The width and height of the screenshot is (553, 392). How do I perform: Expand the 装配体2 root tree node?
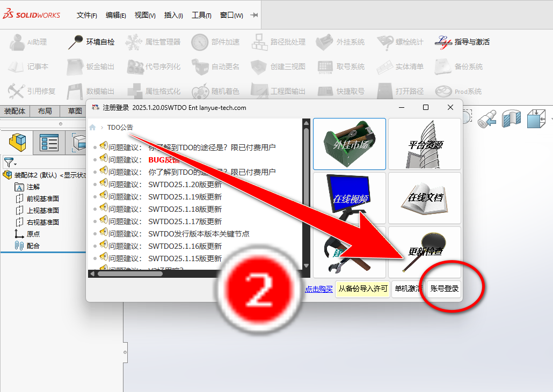[8, 175]
